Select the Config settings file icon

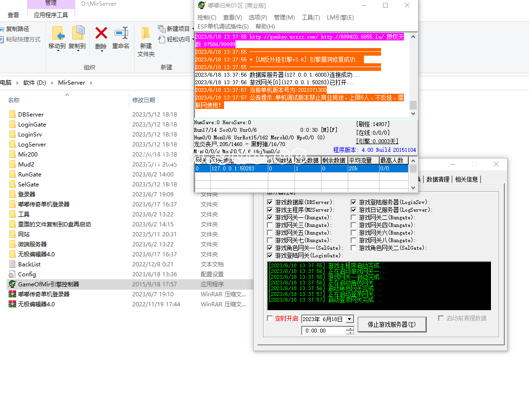tap(12, 274)
